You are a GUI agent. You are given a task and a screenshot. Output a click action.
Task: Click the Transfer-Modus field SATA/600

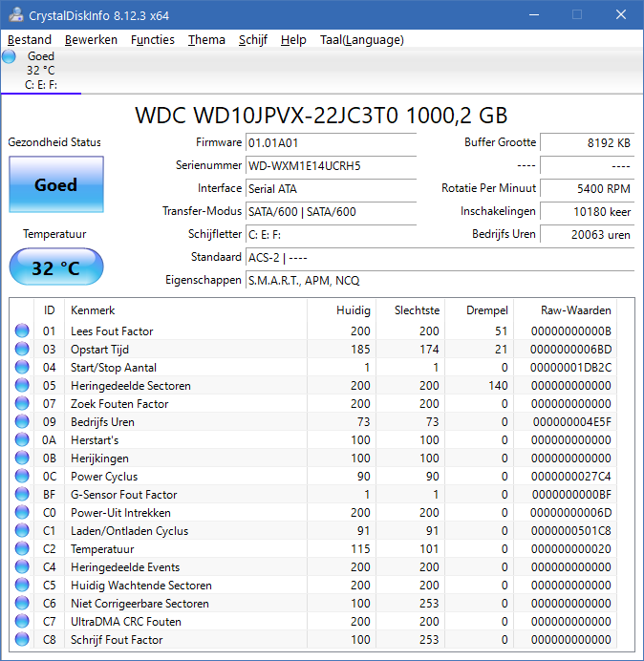(331, 212)
